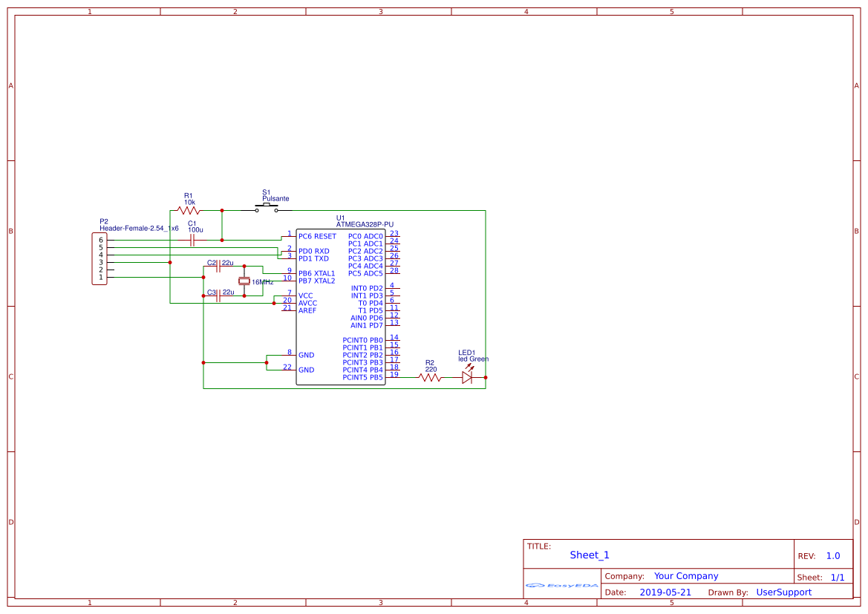
Task: Click the Sheet_1 title text
Action: click(x=589, y=555)
